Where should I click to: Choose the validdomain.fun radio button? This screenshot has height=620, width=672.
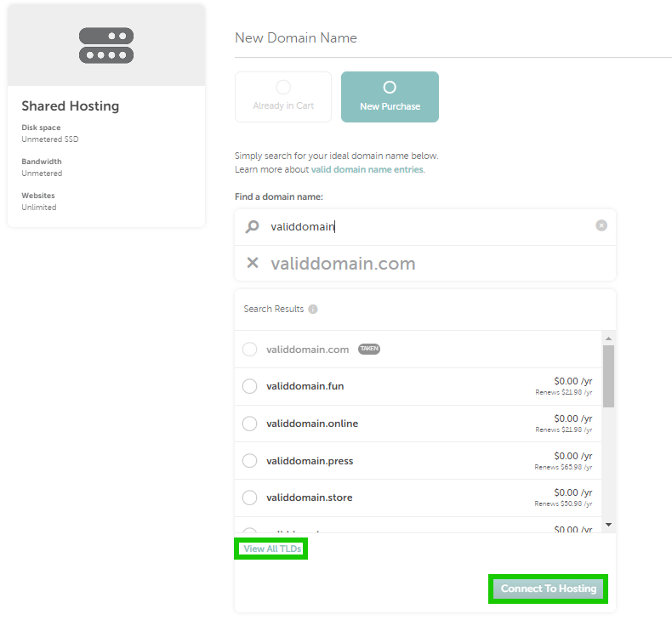(x=249, y=386)
